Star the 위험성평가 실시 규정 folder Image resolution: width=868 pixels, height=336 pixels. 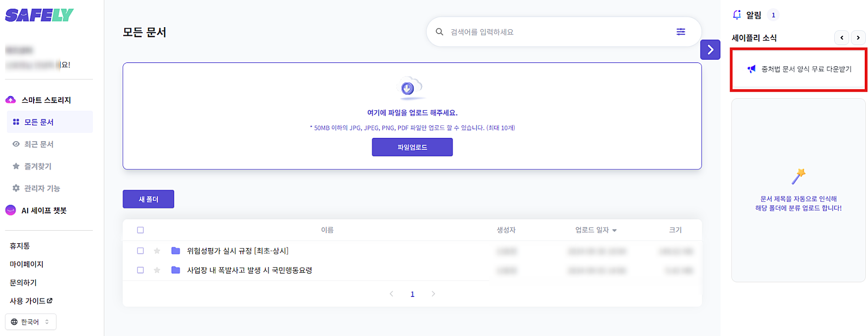tap(157, 251)
